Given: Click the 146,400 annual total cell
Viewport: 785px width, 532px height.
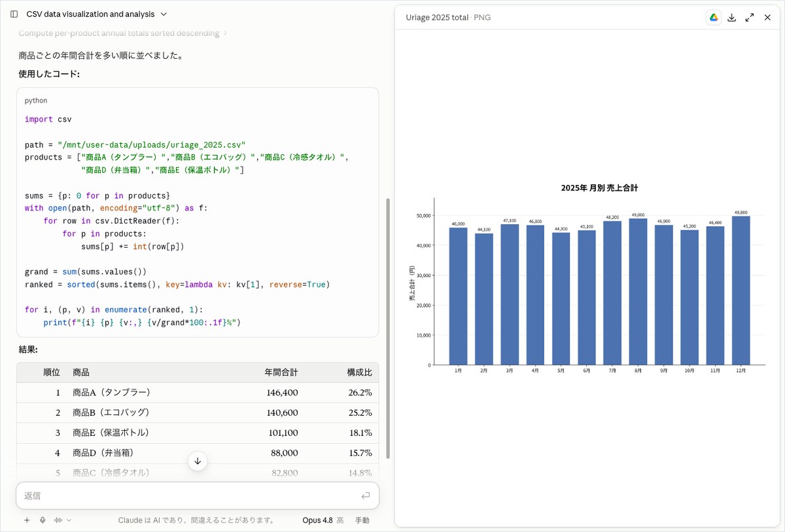Looking at the screenshot, I should click(x=283, y=393).
